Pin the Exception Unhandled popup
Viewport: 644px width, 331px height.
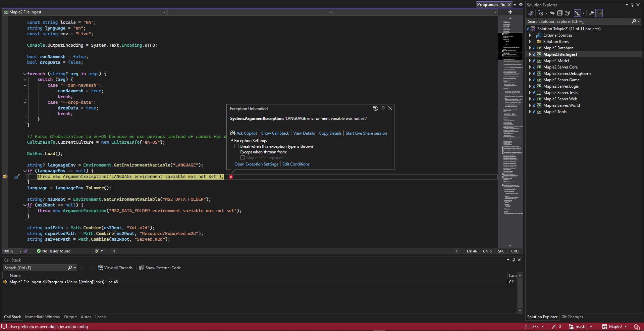click(383, 108)
